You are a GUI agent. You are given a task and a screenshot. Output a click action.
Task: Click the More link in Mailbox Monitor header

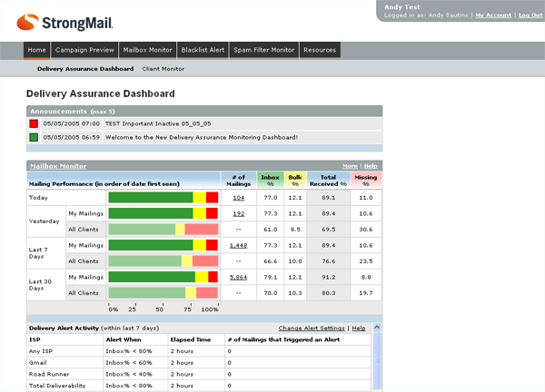click(x=350, y=166)
